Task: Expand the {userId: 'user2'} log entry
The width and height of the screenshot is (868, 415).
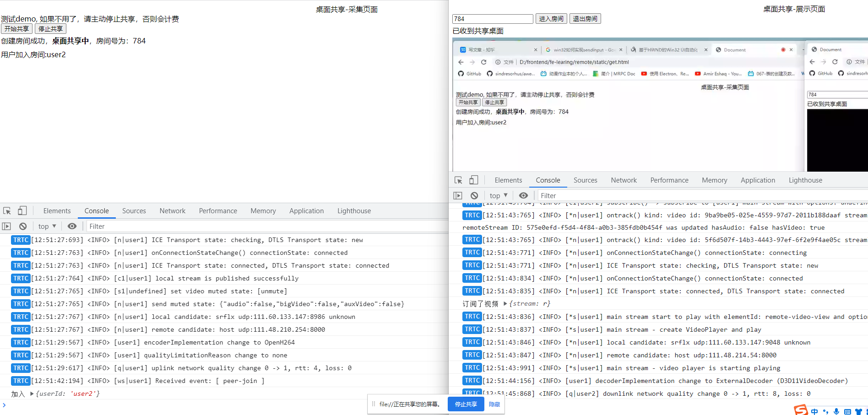Action: pyautogui.click(x=31, y=393)
